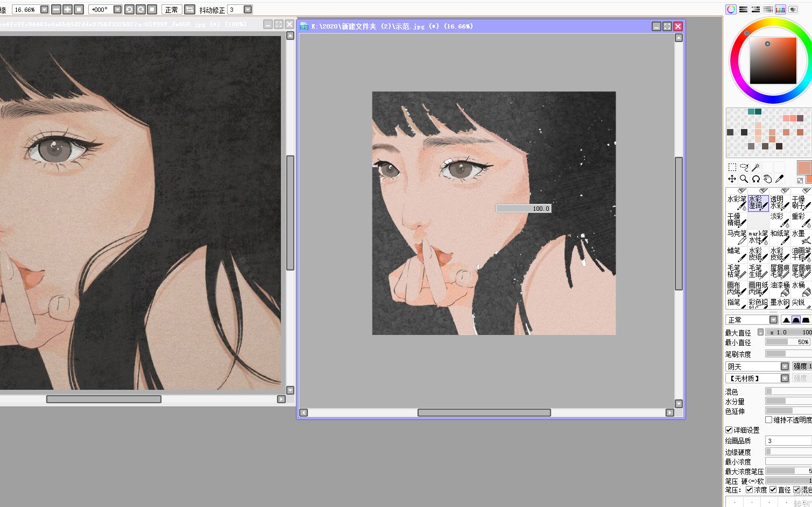812x507 pixels.
Task: Adjust the 水分量 slider
Action: pos(788,401)
